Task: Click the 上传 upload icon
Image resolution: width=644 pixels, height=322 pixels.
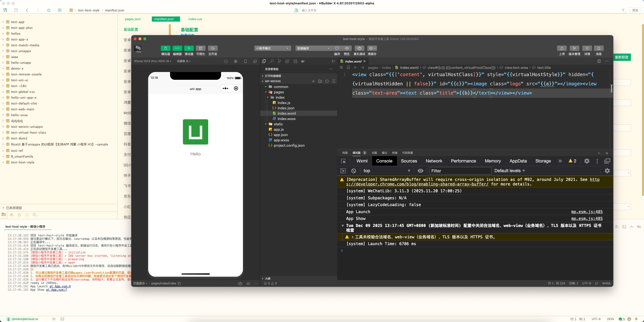Action: [x=561, y=48]
